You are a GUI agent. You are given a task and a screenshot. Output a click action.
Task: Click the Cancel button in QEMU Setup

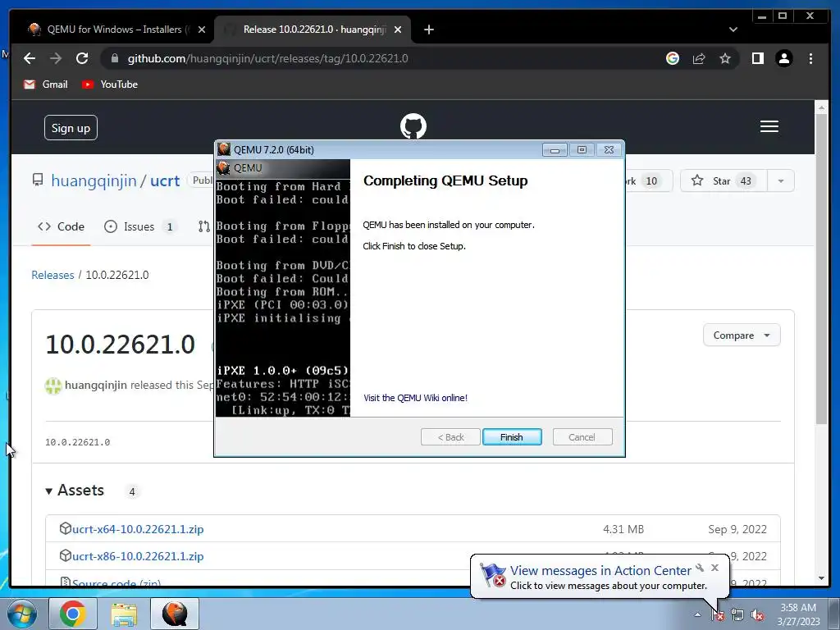[582, 437]
